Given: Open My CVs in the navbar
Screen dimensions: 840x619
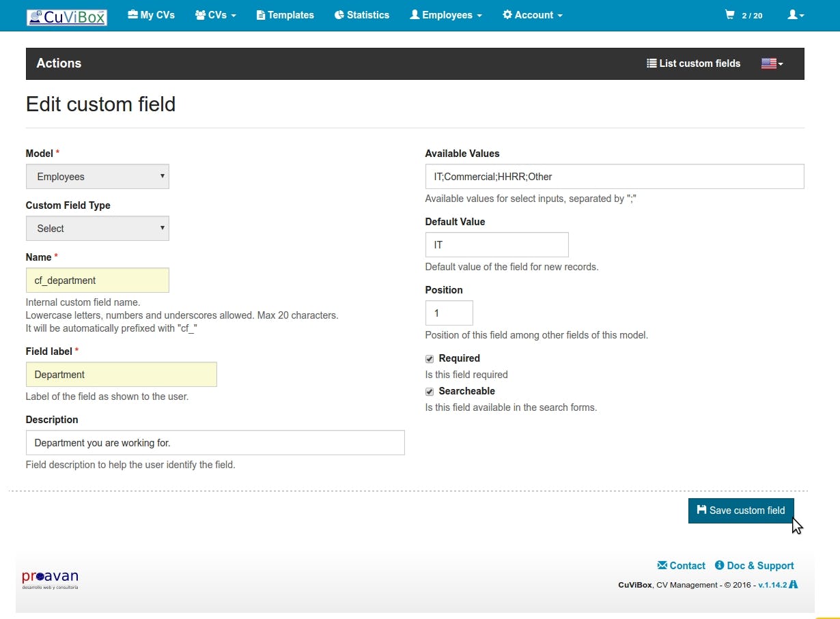Looking at the screenshot, I should point(151,15).
